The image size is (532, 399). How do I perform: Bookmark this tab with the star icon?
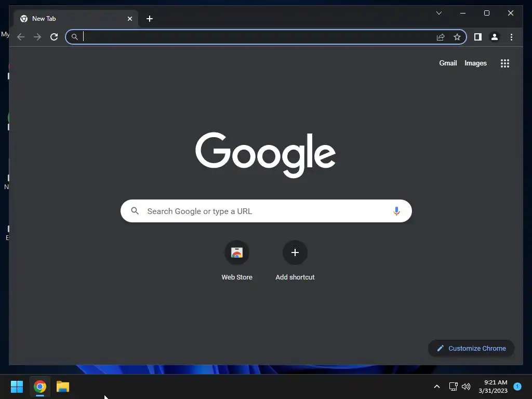point(457,37)
